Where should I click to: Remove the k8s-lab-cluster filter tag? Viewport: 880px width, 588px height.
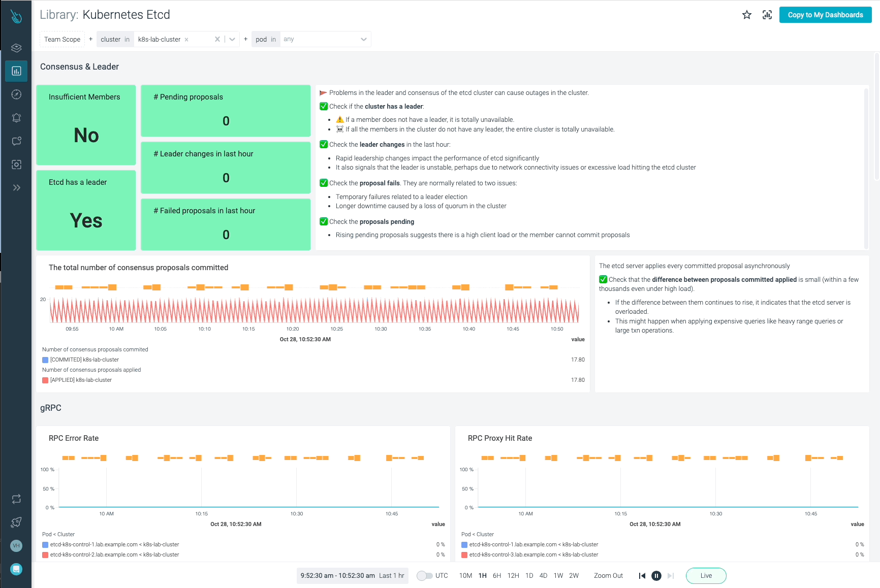coord(186,40)
